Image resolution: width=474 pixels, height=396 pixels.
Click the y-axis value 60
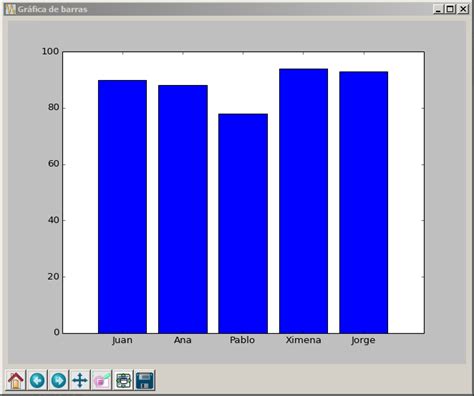[53, 164]
